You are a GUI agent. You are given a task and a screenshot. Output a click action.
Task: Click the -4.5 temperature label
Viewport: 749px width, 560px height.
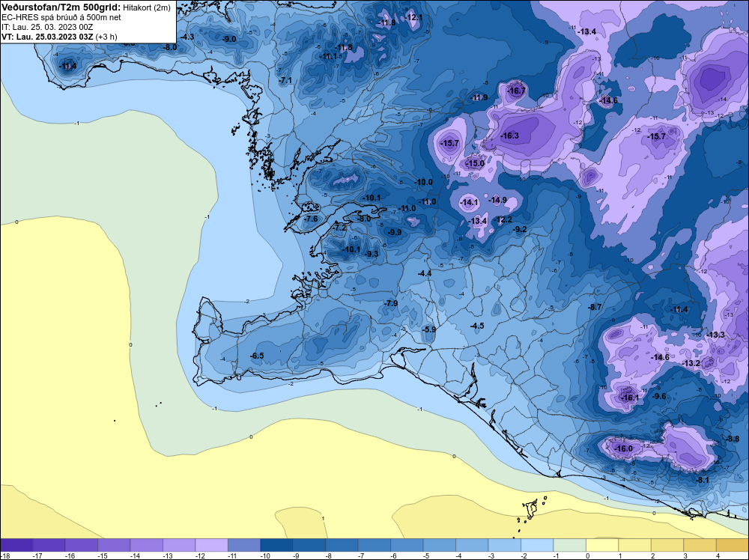pyautogui.click(x=477, y=326)
